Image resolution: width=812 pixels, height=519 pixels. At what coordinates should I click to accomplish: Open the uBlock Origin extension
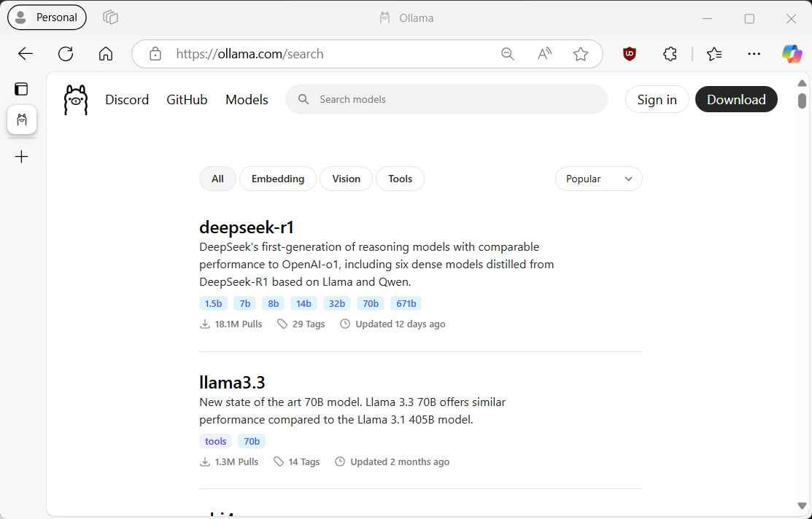pos(629,54)
